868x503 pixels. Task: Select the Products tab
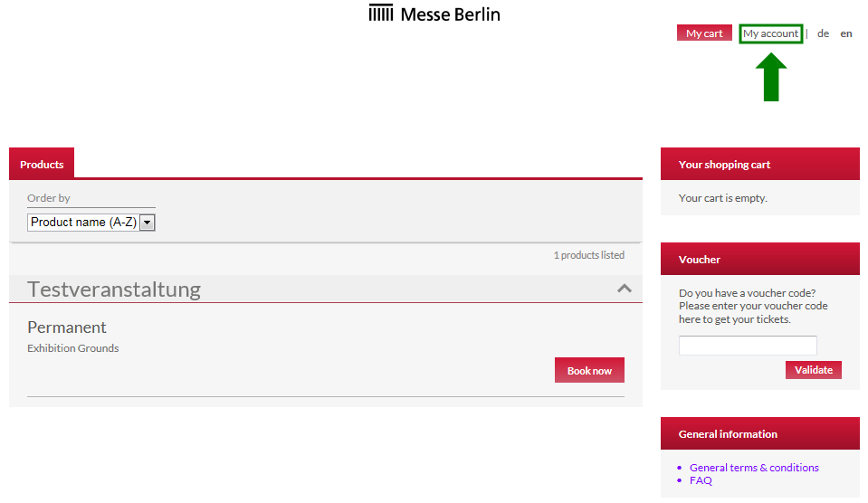tap(42, 164)
